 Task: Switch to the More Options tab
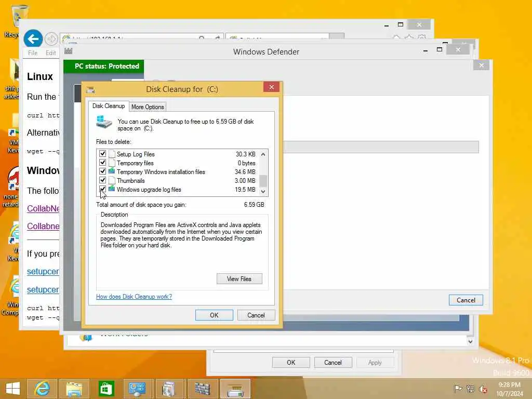click(x=148, y=107)
